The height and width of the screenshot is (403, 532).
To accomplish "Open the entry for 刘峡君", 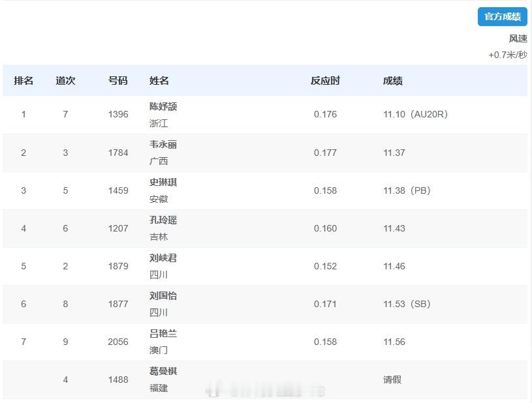I will [x=265, y=266].
